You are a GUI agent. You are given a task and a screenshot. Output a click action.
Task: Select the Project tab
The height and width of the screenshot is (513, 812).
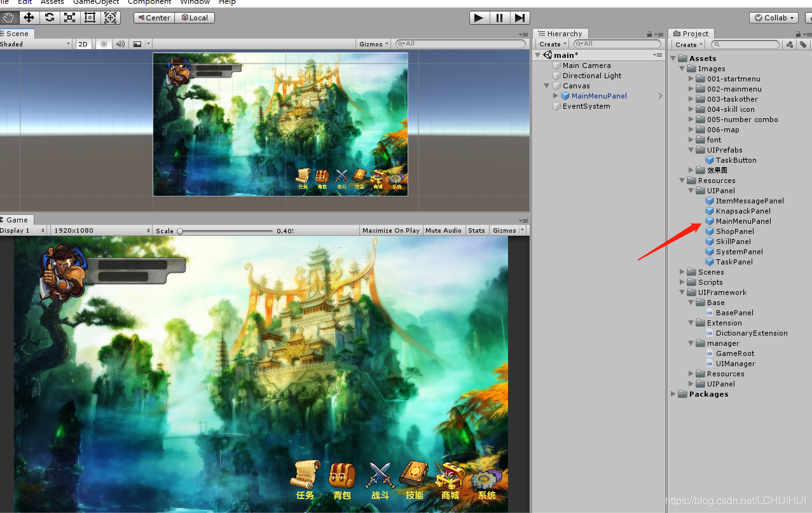click(691, 34)
